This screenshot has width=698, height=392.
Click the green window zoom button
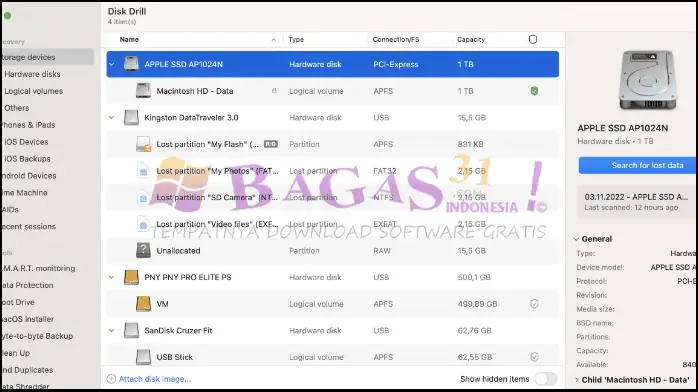[x=7, y=16]
